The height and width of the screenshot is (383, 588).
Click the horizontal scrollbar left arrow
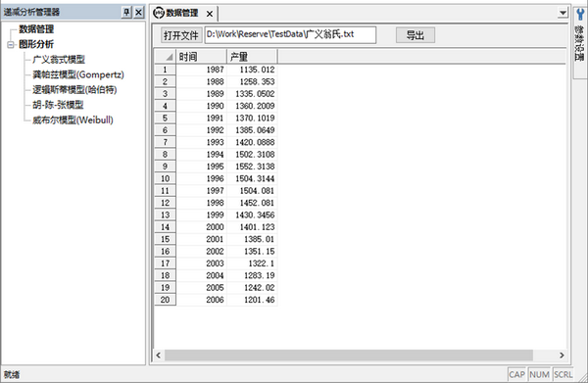[x=159, y=356]
